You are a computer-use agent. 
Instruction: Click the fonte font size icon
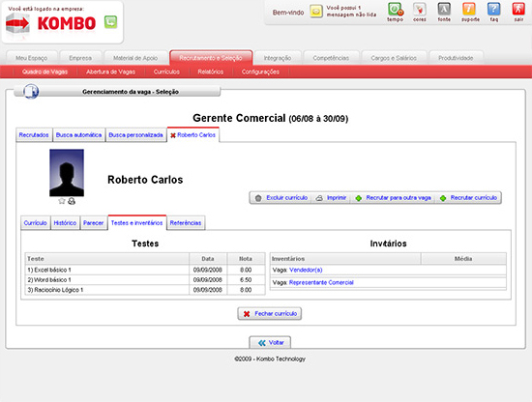[444, 9]
